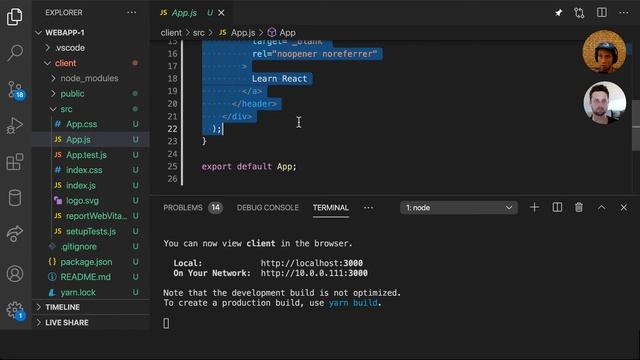The width and height of the screenshot is (640, 360).
Task: Click the client breadcrumb segment
Action: pos(171,33)
